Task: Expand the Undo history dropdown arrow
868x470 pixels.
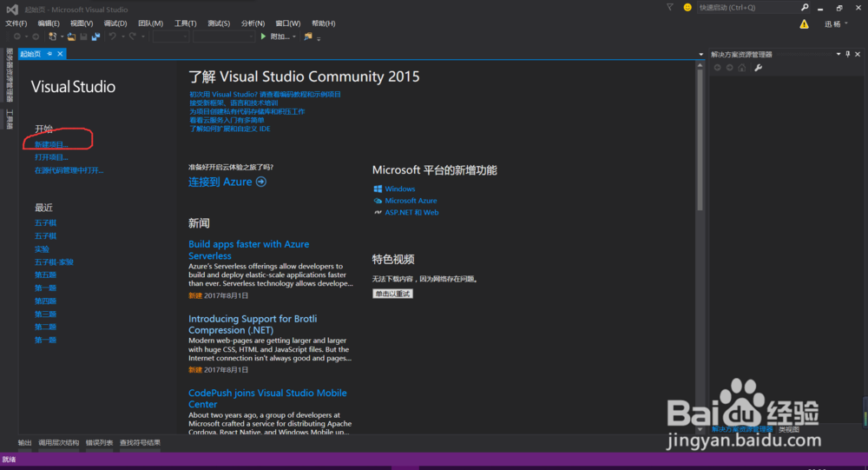Action: click(122, 37)
